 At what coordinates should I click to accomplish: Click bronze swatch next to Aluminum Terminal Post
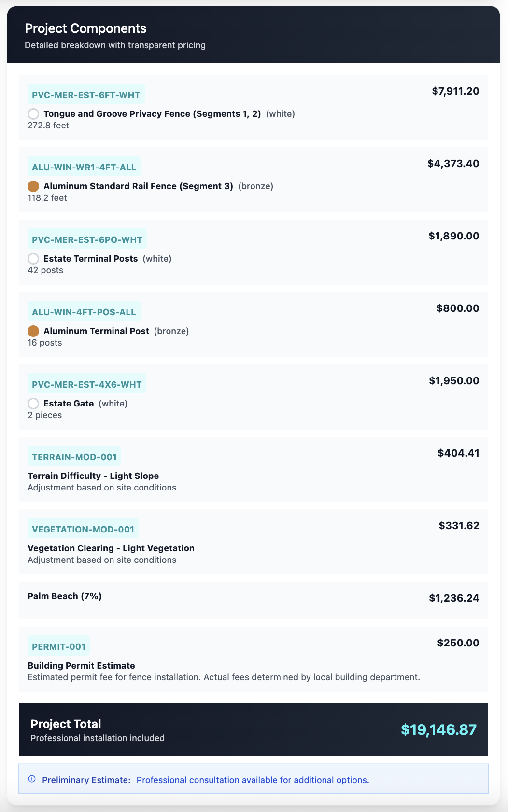coord(33,331)
